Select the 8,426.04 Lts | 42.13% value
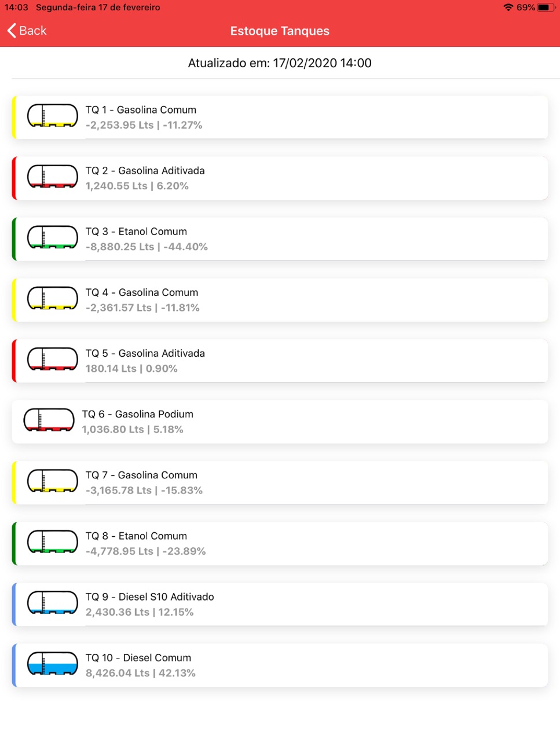Image resolution: width=560 pixels, height=747 pixels. tap(141, 673)
